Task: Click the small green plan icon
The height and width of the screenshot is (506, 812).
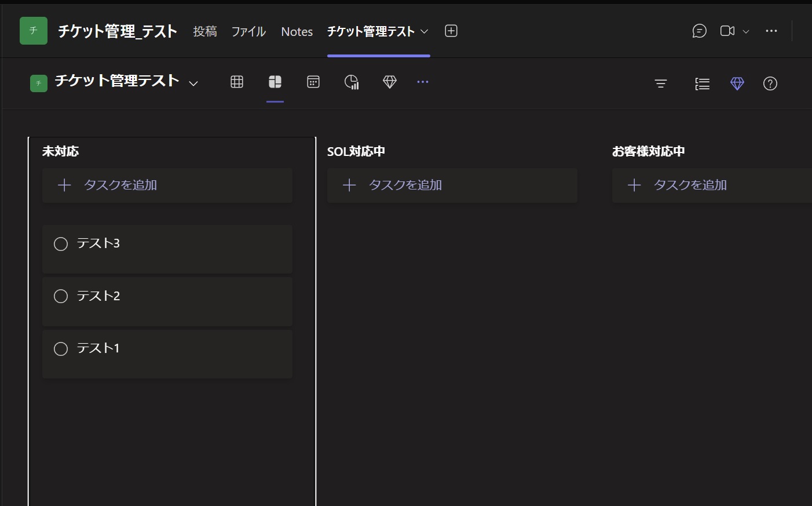Action: 39,83
